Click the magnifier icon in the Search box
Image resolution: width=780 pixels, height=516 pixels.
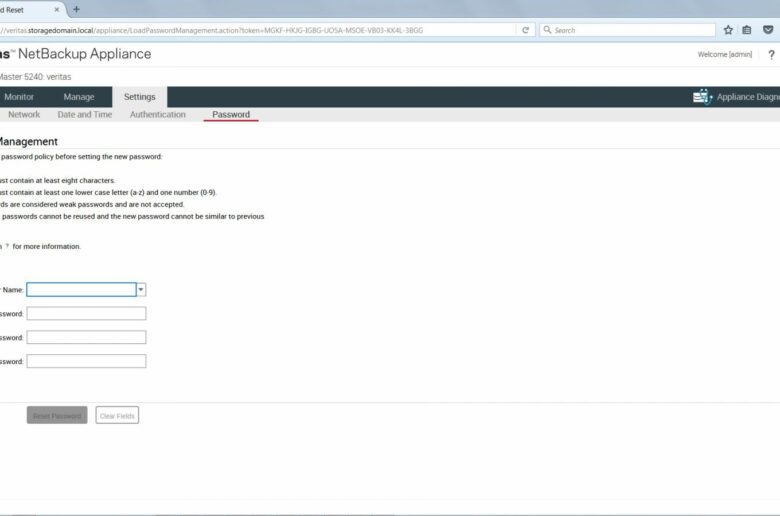click(x=547, y=30)
